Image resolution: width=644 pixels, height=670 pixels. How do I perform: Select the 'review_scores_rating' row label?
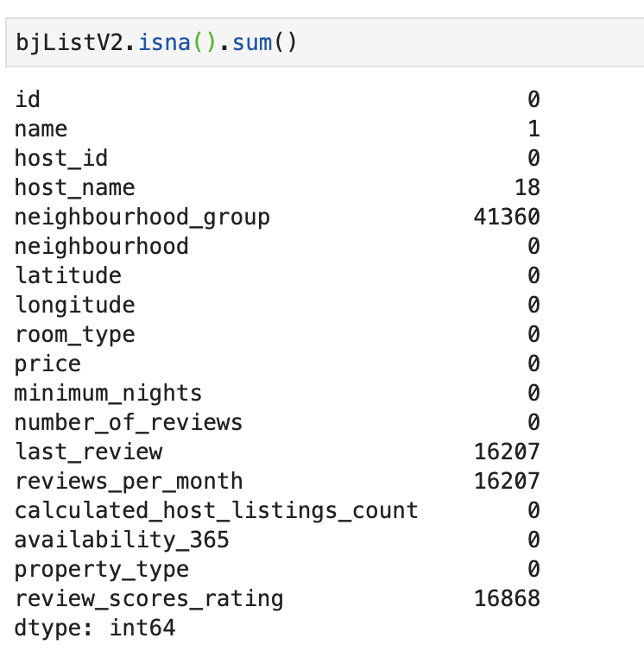148,599
